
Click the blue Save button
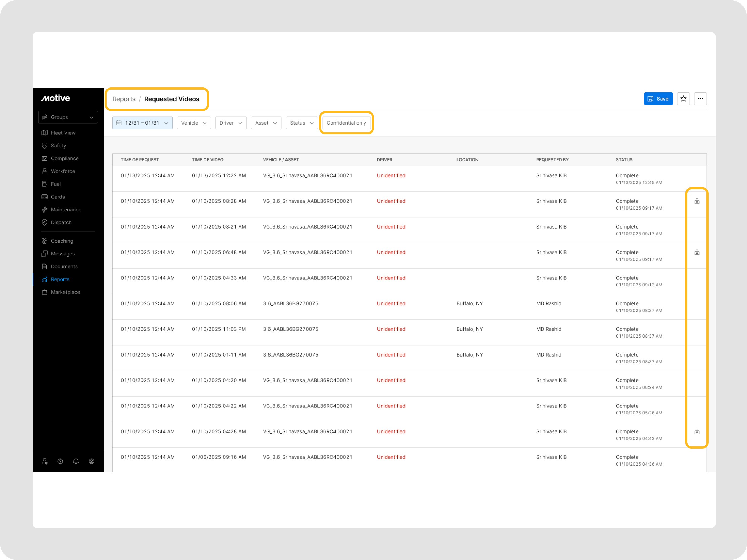coord(658,99)
